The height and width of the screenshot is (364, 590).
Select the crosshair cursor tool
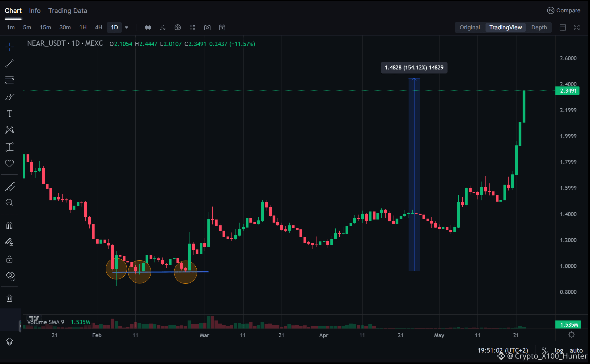click(10, 47)
